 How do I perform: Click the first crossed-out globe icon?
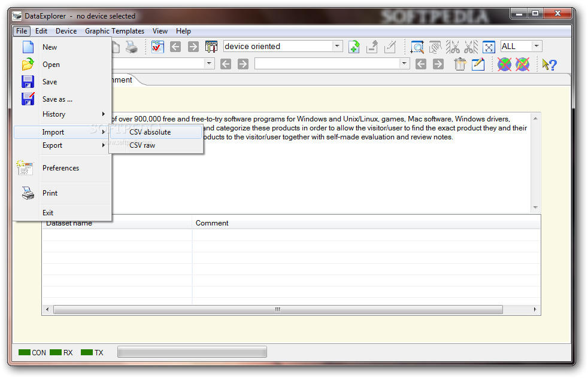[x=504, y=65]
